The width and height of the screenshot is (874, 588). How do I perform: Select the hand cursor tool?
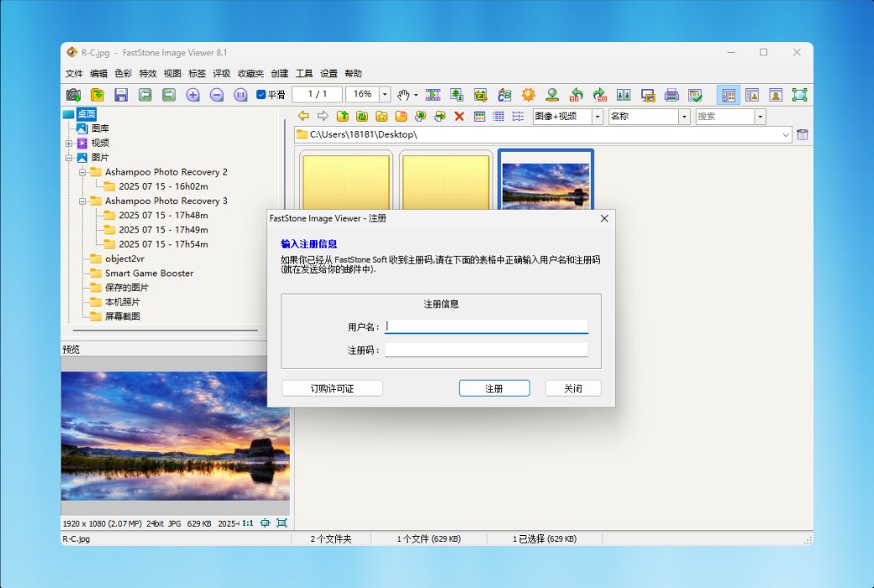403,95
